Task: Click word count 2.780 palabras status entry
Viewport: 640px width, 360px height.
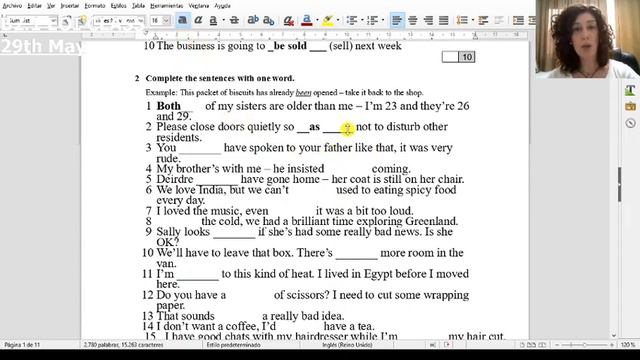Action: (x=123, y=345)
